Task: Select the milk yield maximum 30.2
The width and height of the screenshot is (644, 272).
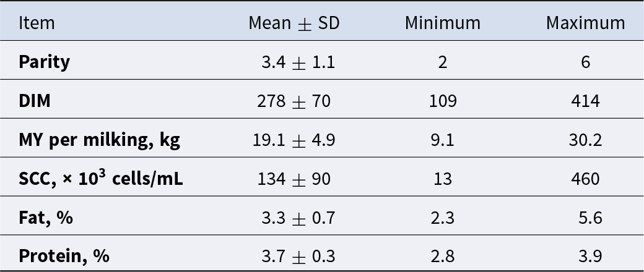Action: click(585, 140)
